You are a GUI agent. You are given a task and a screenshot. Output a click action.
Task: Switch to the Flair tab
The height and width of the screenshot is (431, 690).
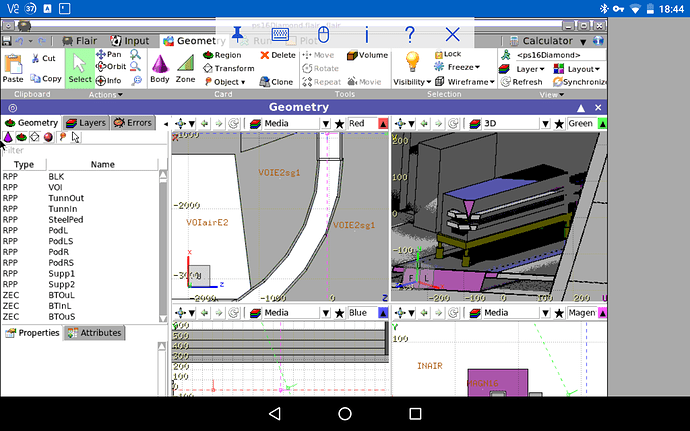(80, 41)
